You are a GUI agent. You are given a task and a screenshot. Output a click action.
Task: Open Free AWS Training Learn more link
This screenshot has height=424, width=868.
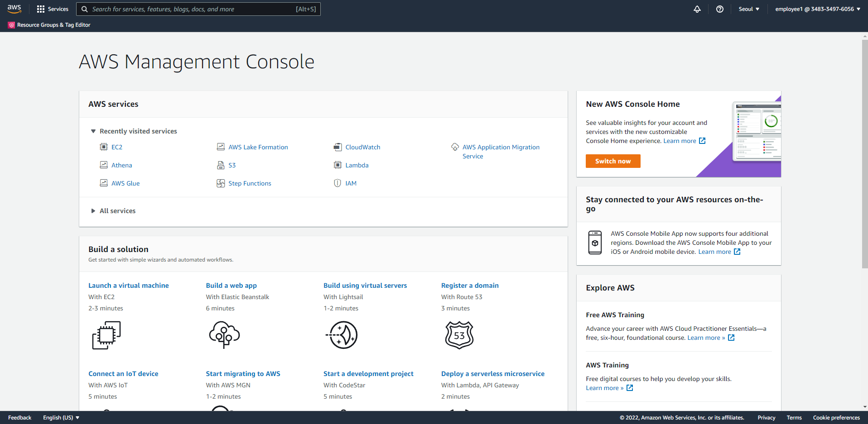tap(711, 338)
